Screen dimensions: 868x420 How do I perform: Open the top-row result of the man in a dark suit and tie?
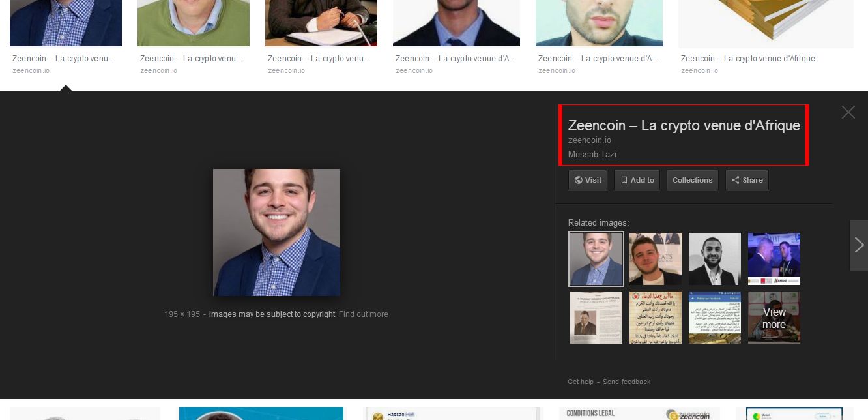tap(456, 23)
